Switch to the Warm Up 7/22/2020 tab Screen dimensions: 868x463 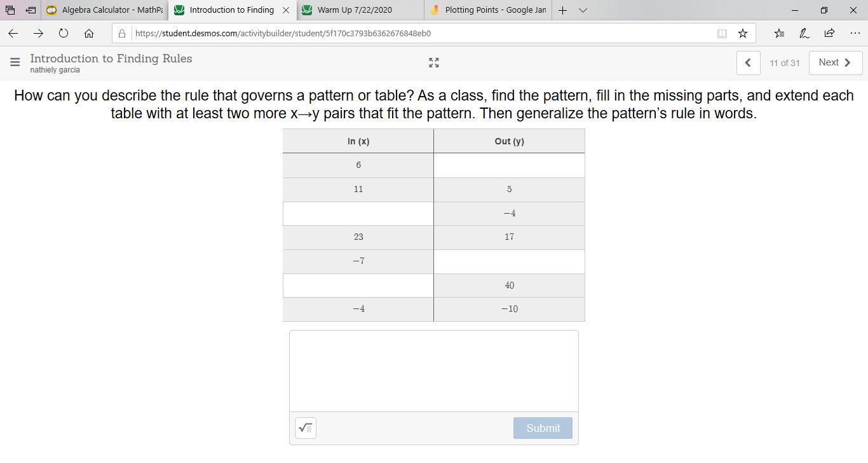point(355,10)
